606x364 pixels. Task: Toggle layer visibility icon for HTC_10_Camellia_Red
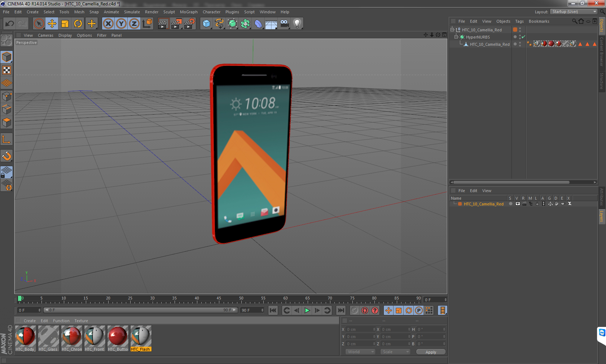(x=518, y=204)
